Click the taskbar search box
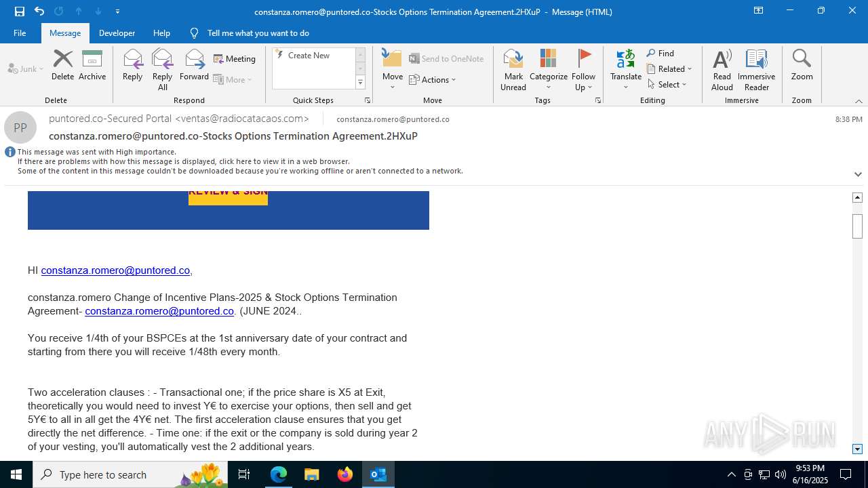This screenshot has height=488, width=868. click(x=132, y=474)
